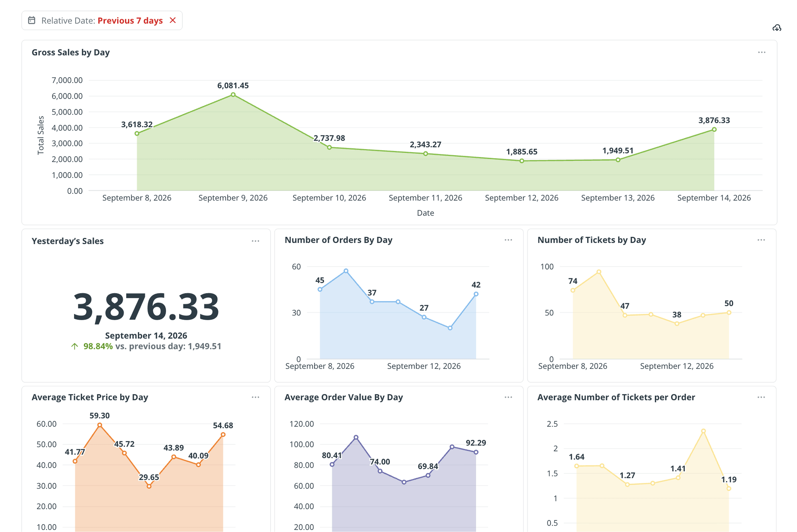
Task: Click the Gross Sales by Day title
Action: [x=71, y=52]
